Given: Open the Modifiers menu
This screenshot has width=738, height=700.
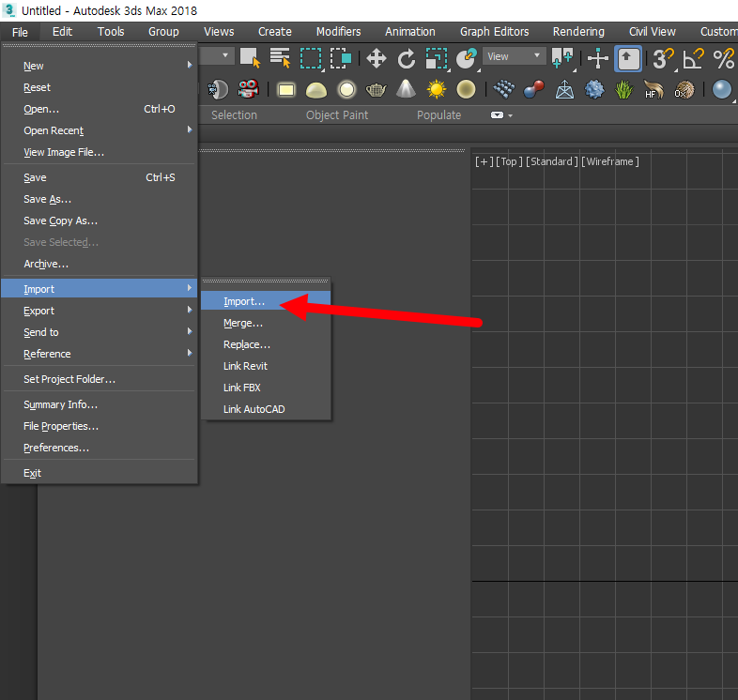Looking at the screenshot, I should (x=338, y=32).
